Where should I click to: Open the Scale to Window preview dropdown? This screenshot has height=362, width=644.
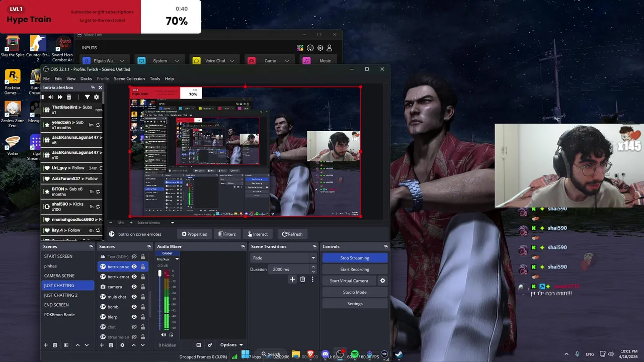pos(172,223)
